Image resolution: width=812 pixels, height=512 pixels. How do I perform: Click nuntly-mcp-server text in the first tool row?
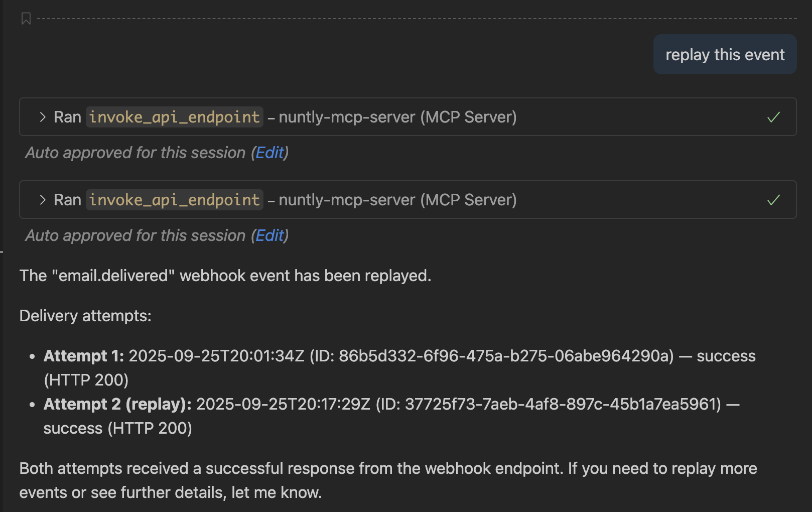pyautogui.click(x=347, y=117)
